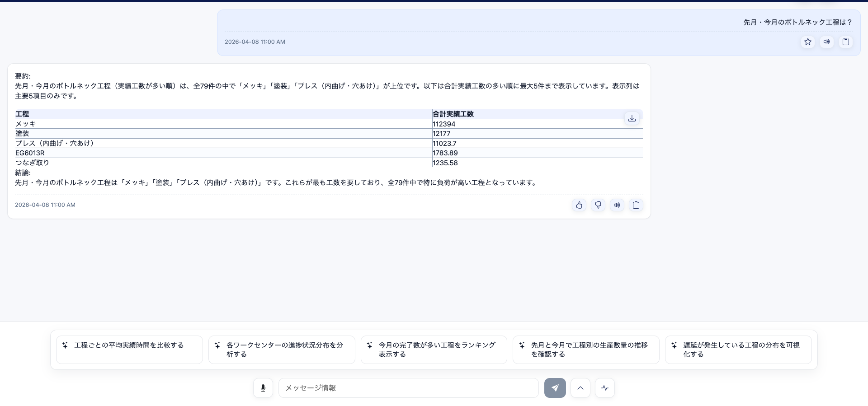
Task: Copy the assistant reply to clipboard
Action: point(636,205)
